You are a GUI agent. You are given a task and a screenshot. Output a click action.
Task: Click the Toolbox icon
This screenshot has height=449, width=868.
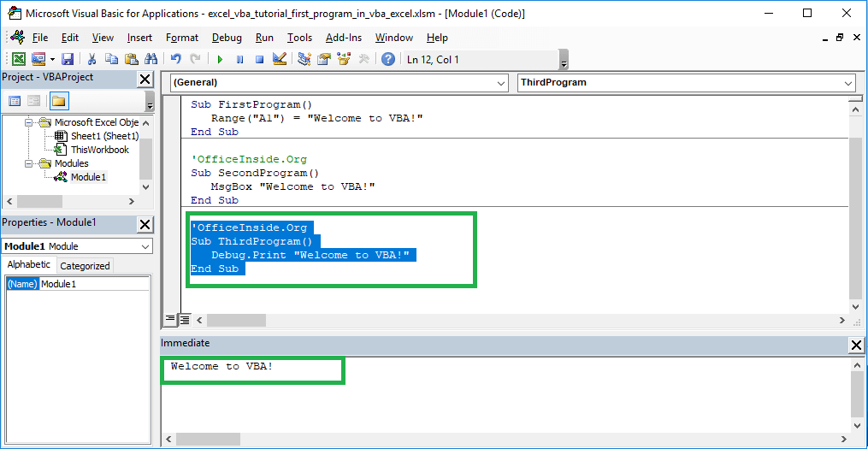point(363,59)
